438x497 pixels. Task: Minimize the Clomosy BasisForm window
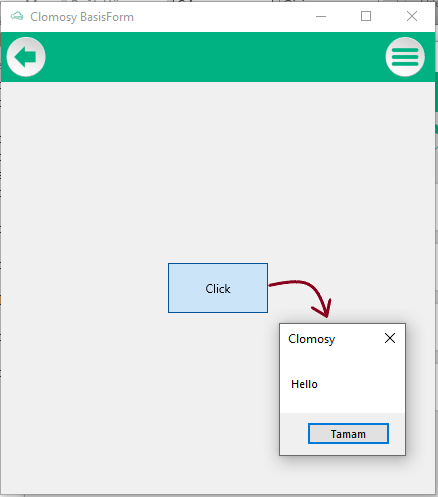[x=321, y=16]
